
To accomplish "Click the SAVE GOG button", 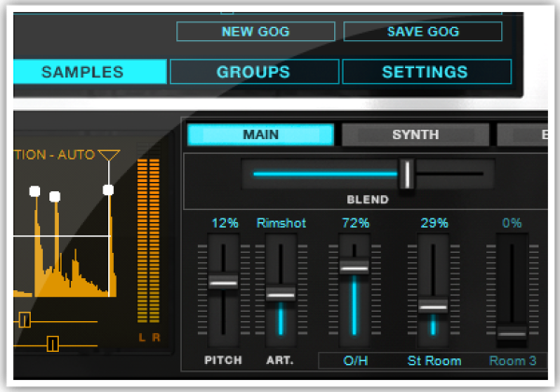I will coord(422,32).
